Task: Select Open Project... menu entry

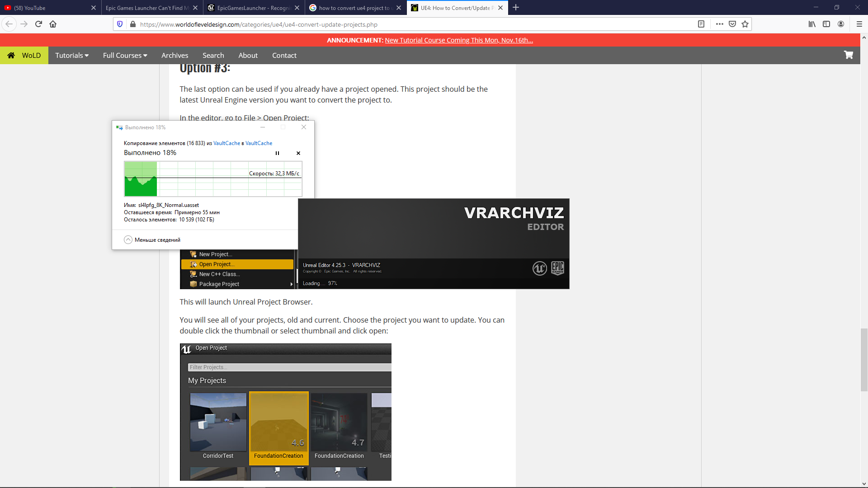Action: tap(237, 264)
